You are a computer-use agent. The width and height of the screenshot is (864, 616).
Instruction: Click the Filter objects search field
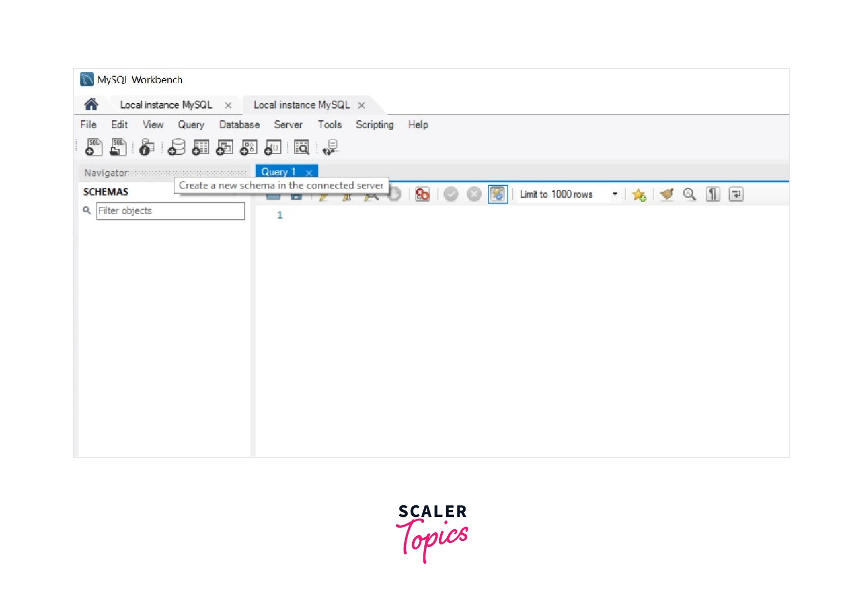(170, 211)
